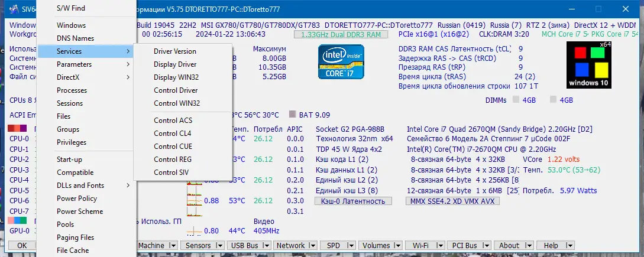Click the 53.0°C (53→62) temperature reading

(574, 170)
